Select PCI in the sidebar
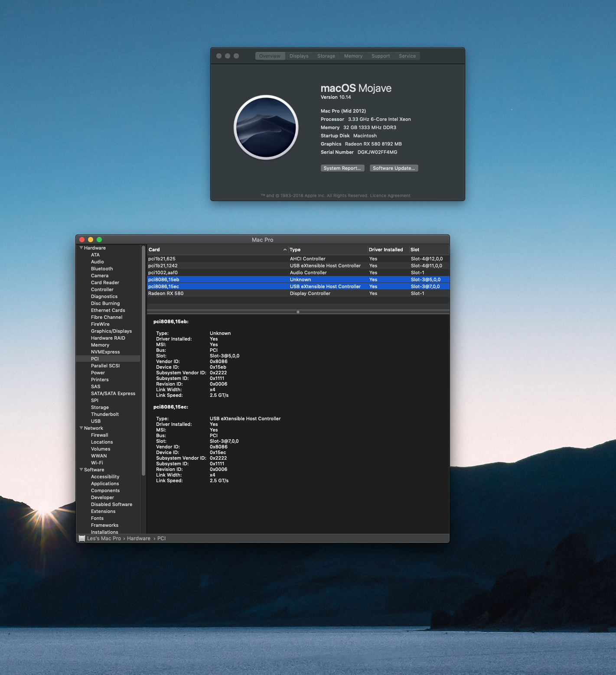The height and width of the screenshot is (675, 616). point(108,359)
